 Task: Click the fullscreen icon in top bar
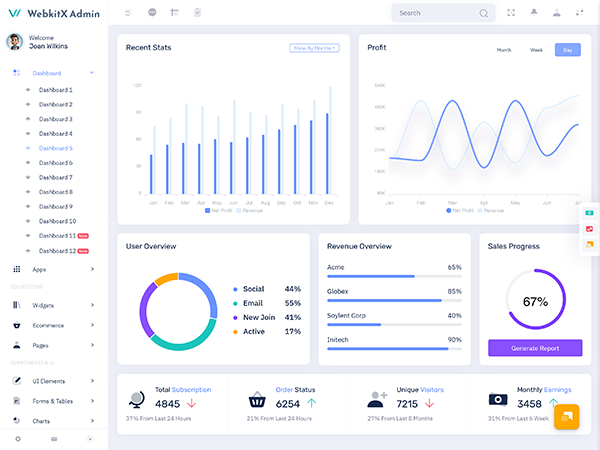click(511, 13)
